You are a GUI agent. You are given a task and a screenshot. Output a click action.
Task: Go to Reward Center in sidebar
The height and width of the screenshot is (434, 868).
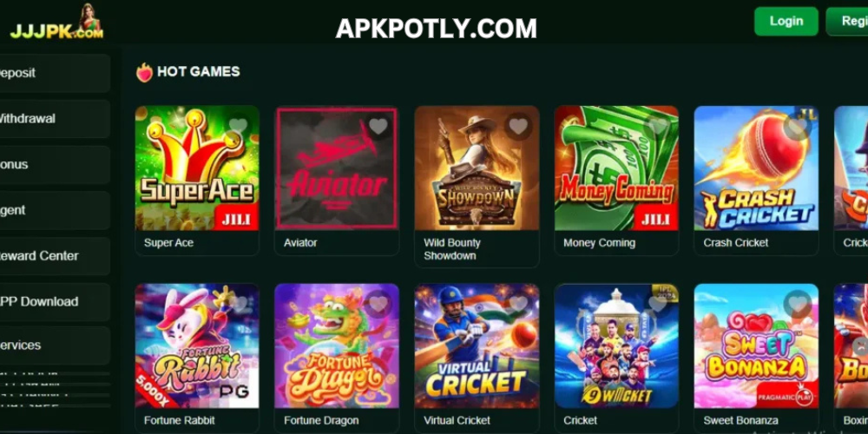pyautogui.click(x=54, y=256)
